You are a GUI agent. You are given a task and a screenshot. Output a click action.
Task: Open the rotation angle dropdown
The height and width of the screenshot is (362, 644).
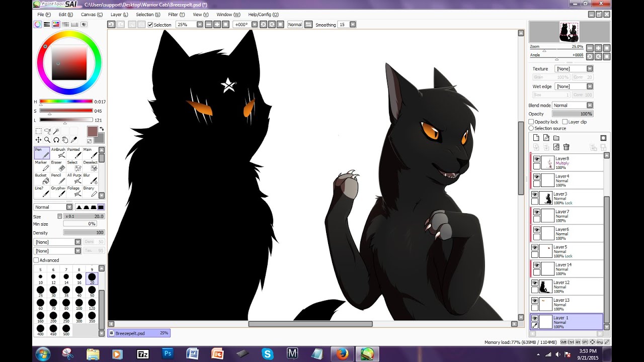click(x=255, y=24)
